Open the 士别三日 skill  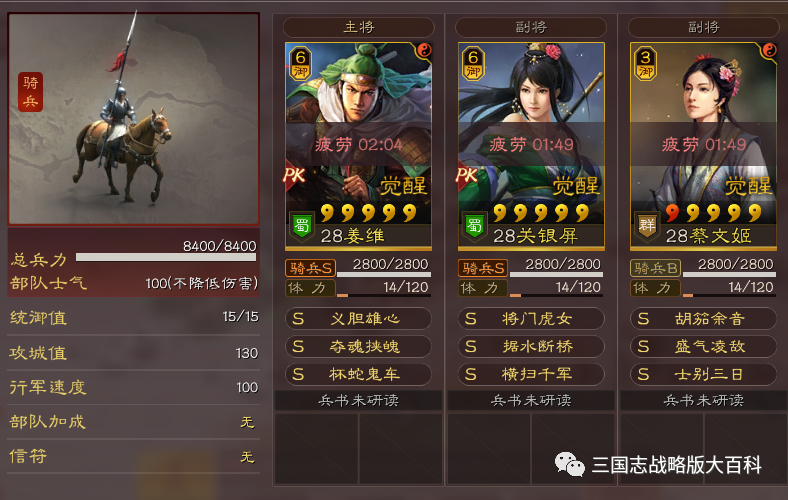click(703, 374)
